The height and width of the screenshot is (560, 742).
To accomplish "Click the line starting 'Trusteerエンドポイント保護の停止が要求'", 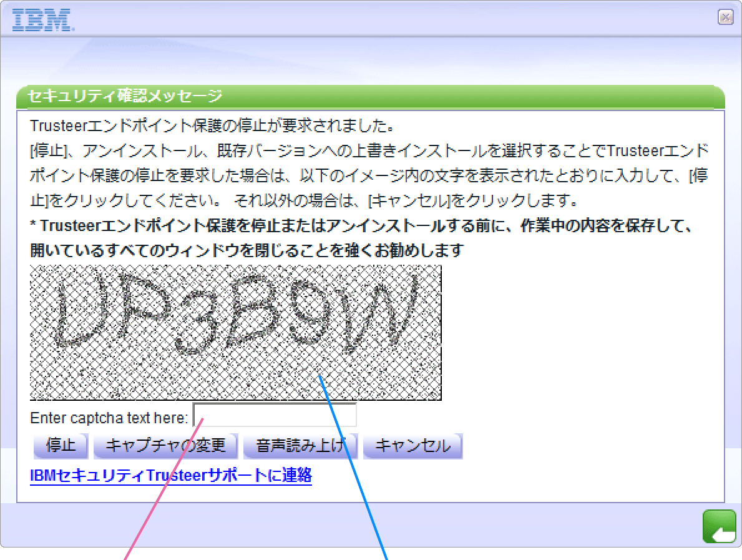I will coord(212,125).
